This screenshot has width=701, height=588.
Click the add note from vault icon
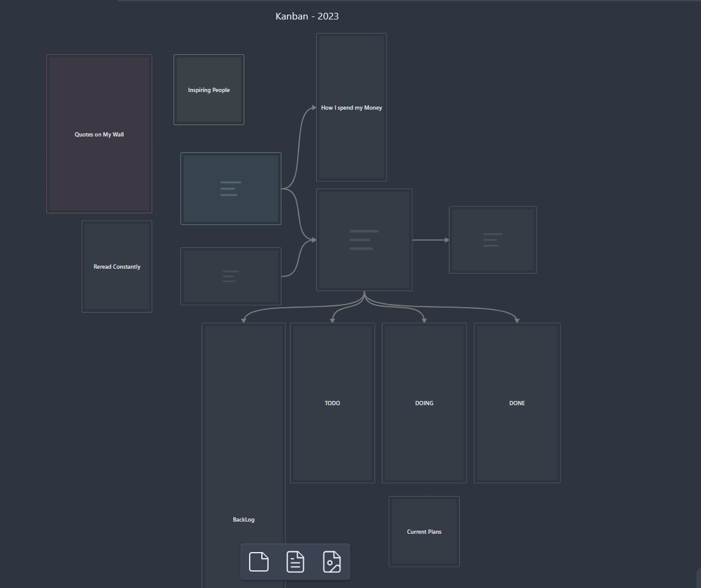pyautogui.click(x=295, y=561)
